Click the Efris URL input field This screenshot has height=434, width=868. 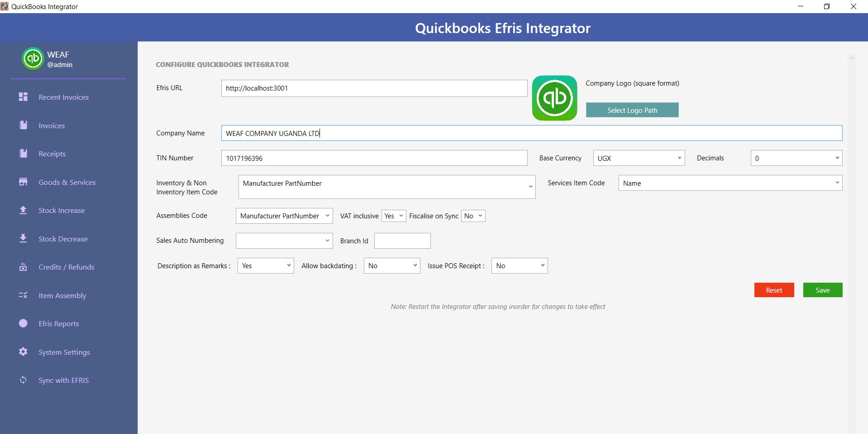pos(374,88)
